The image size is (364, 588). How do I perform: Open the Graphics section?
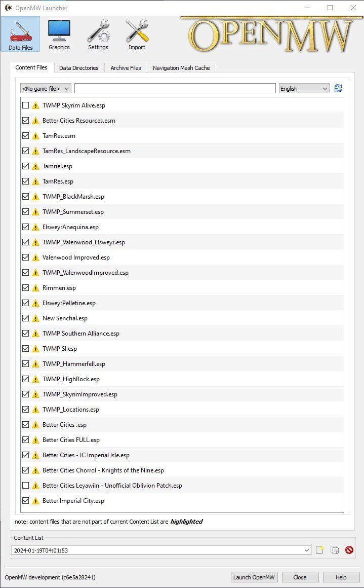tap(59, 34)
